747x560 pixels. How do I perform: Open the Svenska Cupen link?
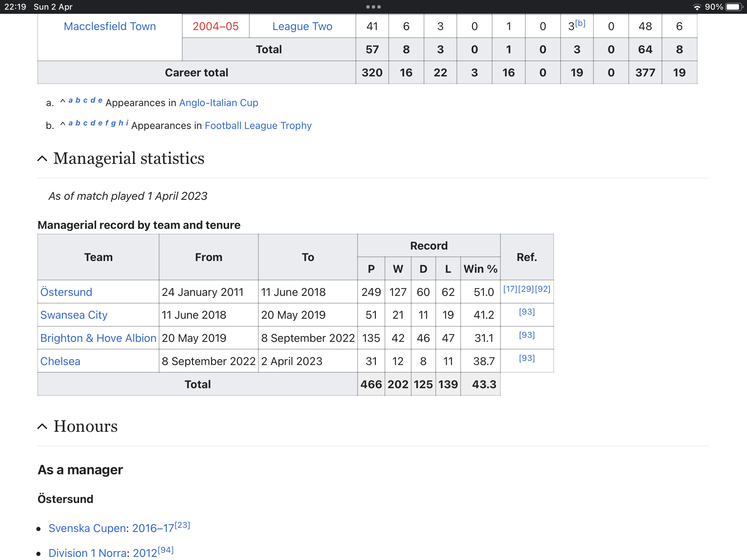tap(88, 528)
